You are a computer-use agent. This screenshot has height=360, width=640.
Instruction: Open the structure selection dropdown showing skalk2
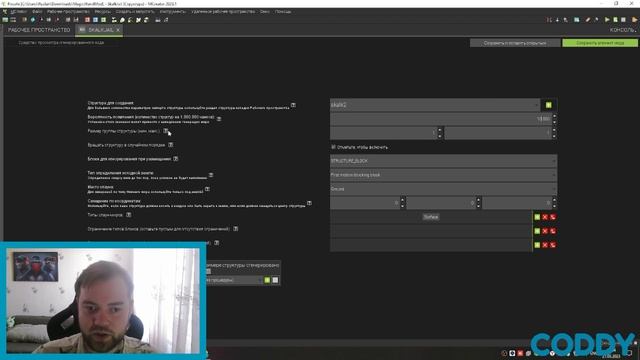[x=435, y=105]
